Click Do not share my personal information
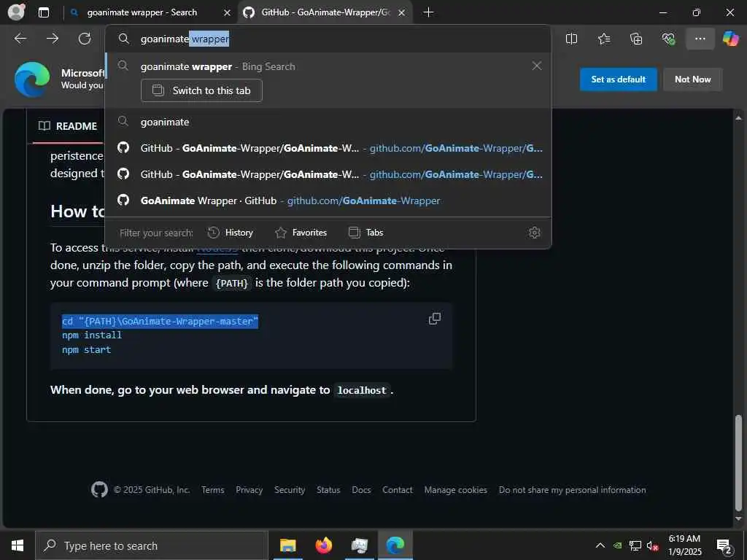The height and width of the screenshot is (560, 747). point(572,490)
